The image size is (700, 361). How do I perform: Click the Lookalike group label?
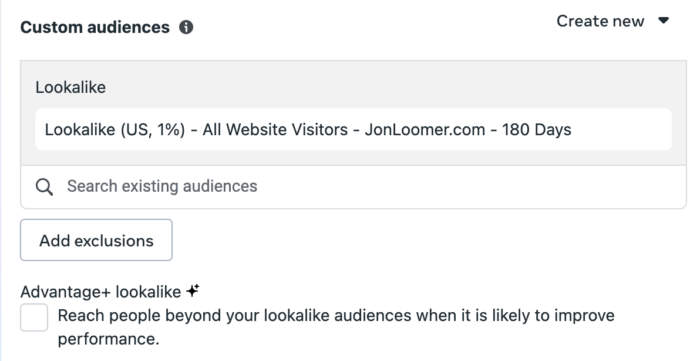tap(71, 87)
